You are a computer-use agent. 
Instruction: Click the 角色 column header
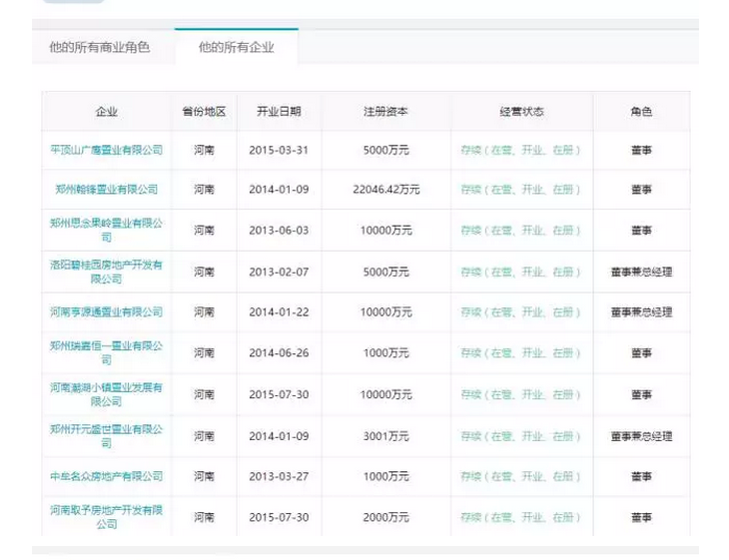(x=641, y=112)
